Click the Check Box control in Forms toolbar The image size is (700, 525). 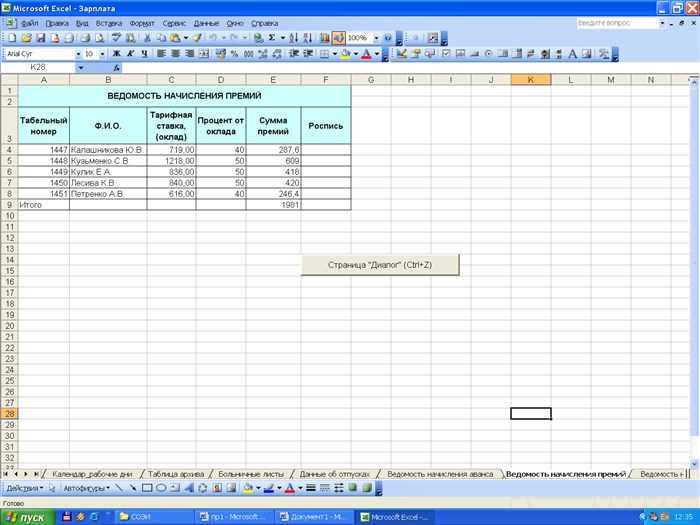click(x=446, y=54)
